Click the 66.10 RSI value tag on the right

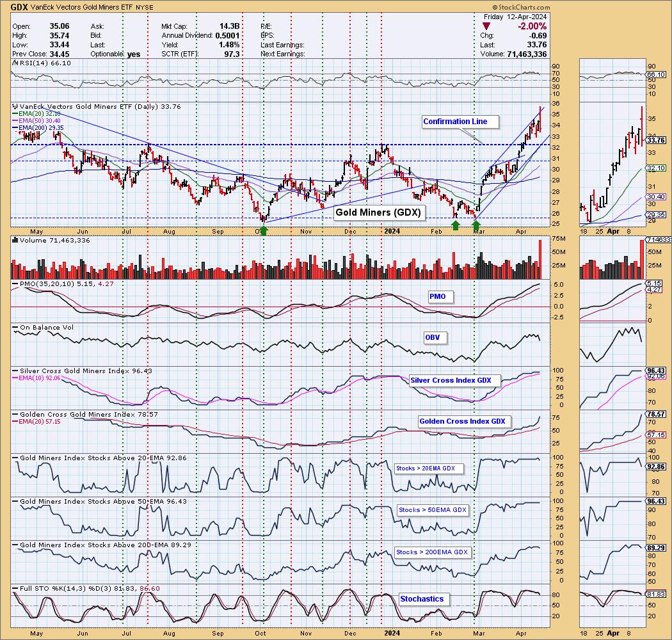656,75
